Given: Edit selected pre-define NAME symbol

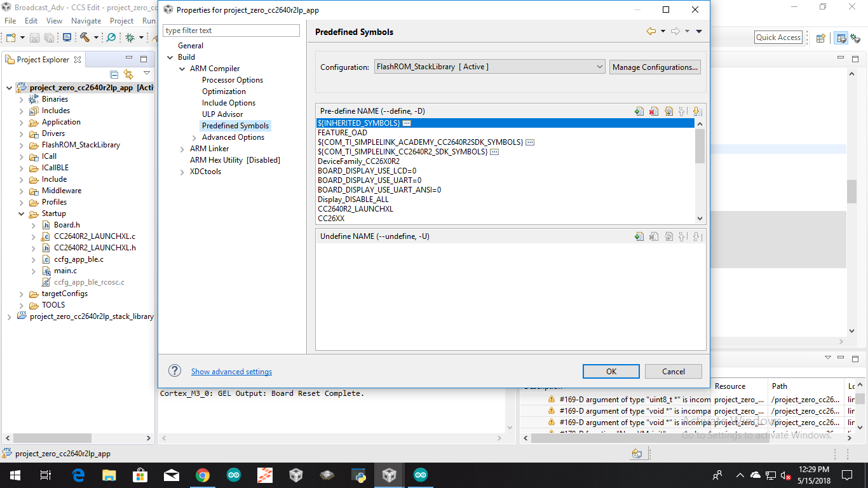Looking at the screenshot, I should coord(668,111).
